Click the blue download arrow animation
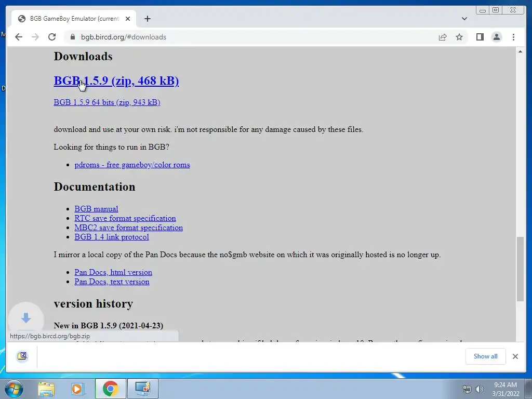 [x=26, y=318]
